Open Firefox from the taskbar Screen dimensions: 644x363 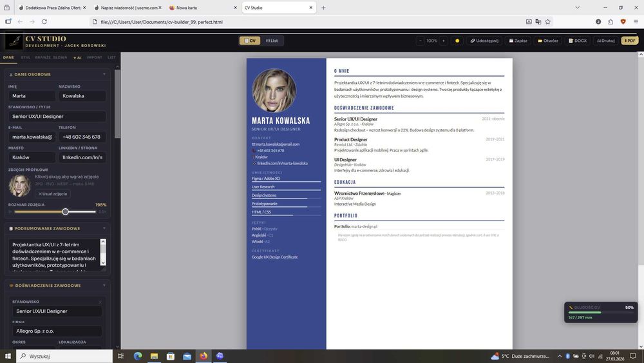coord(204,356)
